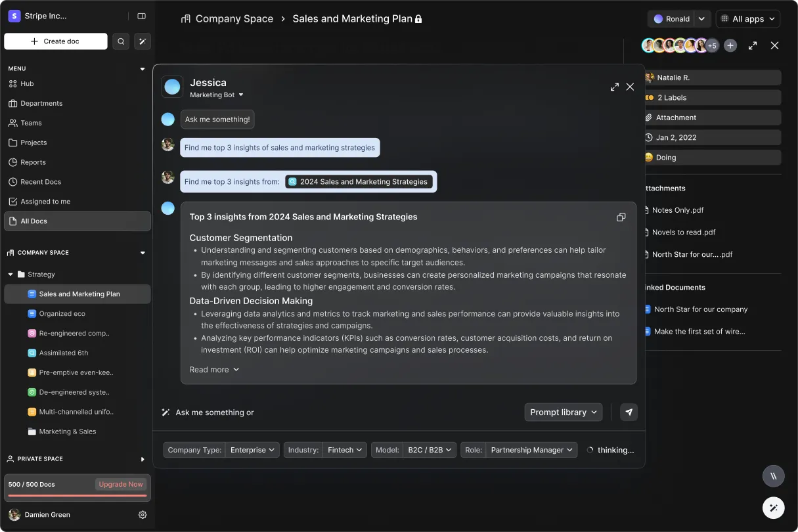The width and height of the screenshot is (798, 532).
Task: Collapse the Strategy folder
Action: coord(11,275)
